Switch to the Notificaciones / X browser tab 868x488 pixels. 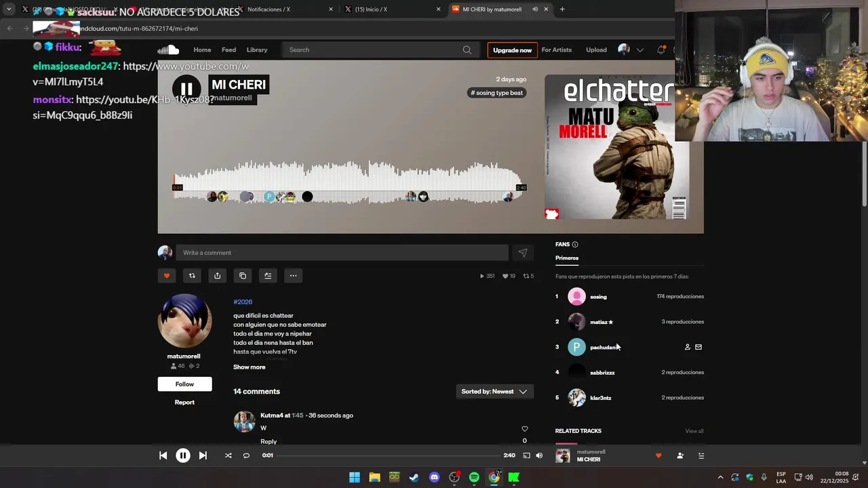[285, 9]
